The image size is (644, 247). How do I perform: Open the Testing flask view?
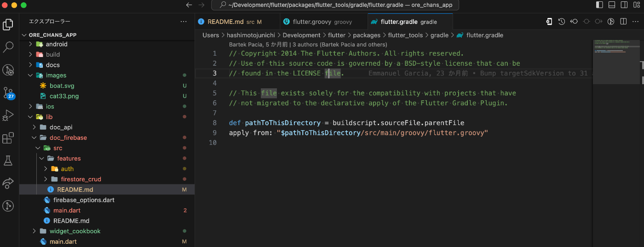(x=8, y=161)
